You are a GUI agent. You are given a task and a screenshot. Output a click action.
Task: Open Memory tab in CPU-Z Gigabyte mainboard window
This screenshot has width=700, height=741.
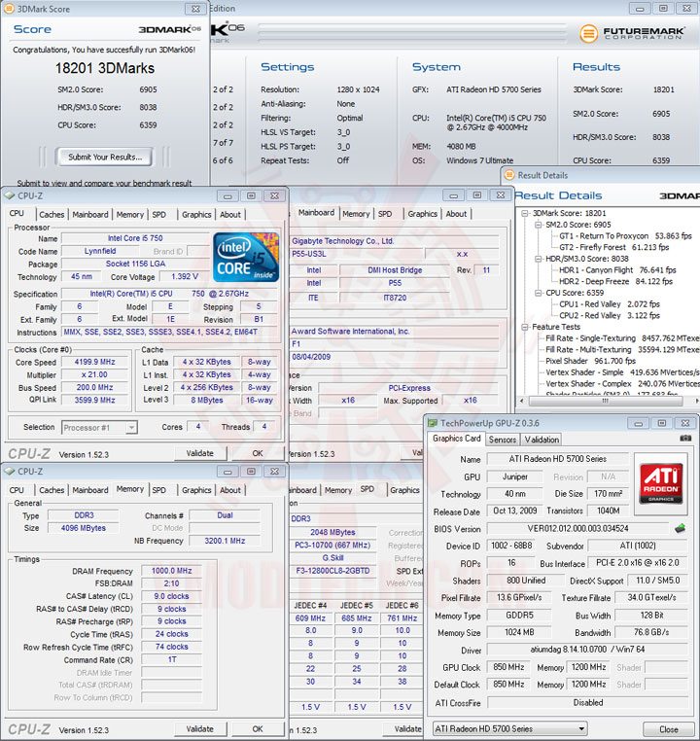356,214
